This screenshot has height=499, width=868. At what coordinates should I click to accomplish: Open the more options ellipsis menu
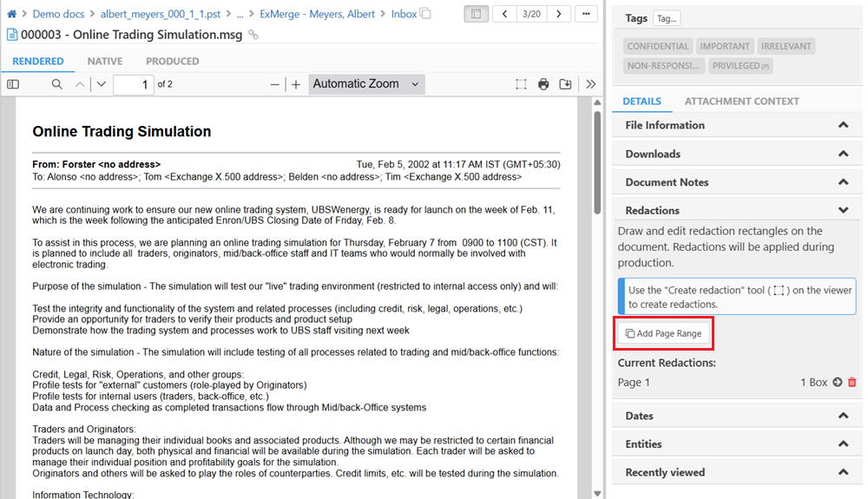pyautogui.click(x=586, y=14)
